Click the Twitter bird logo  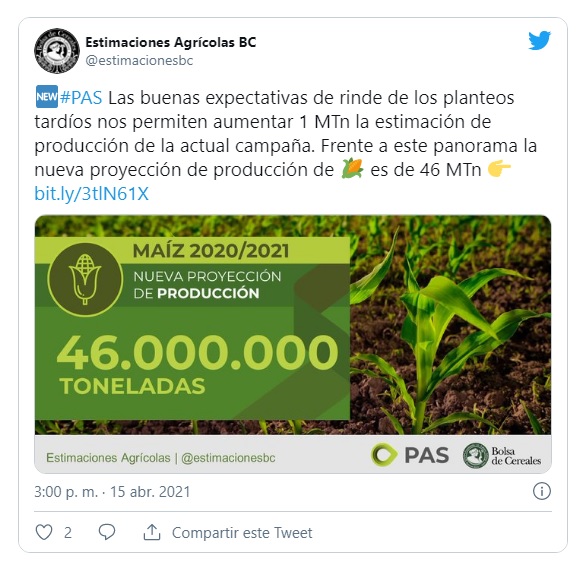click(x=539, y=40)
